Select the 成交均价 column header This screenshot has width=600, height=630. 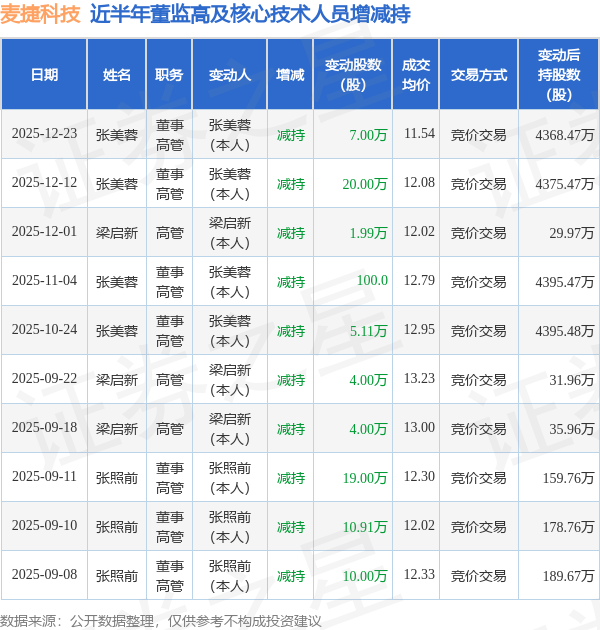point(416,75)
